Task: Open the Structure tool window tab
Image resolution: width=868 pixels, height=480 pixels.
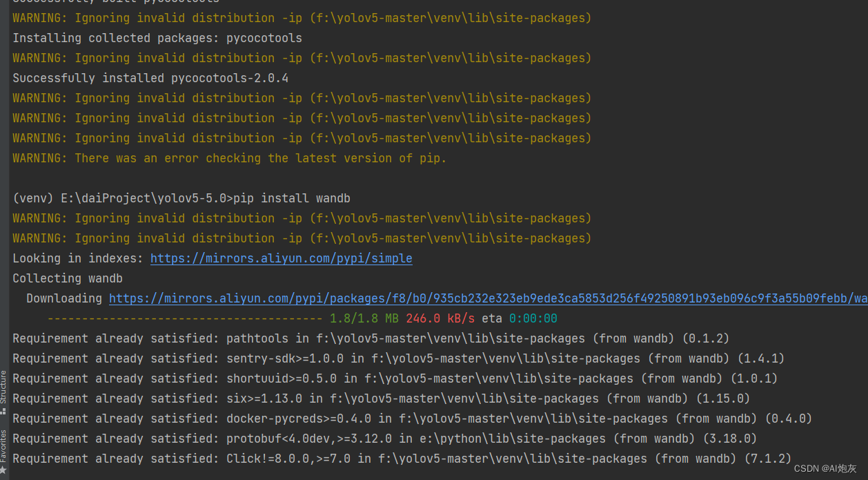Action: pyautogui.click(x=3, y=392)
